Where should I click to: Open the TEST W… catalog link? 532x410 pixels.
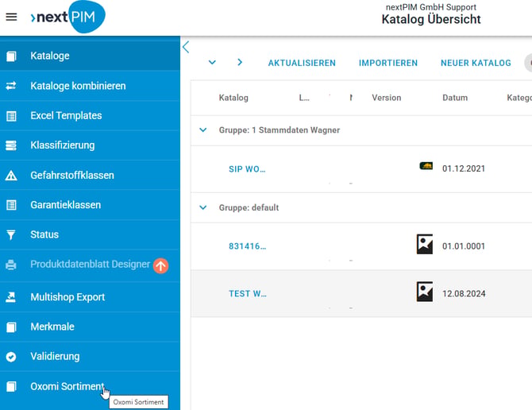(248, 293)
